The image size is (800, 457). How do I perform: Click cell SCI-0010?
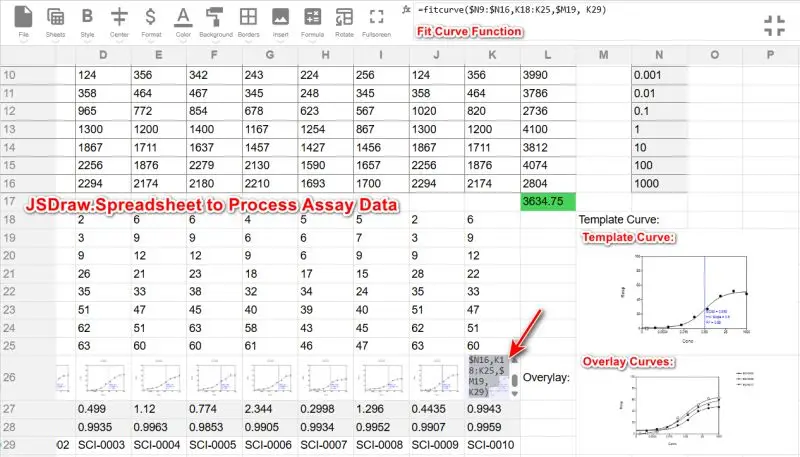click(492, 445)
